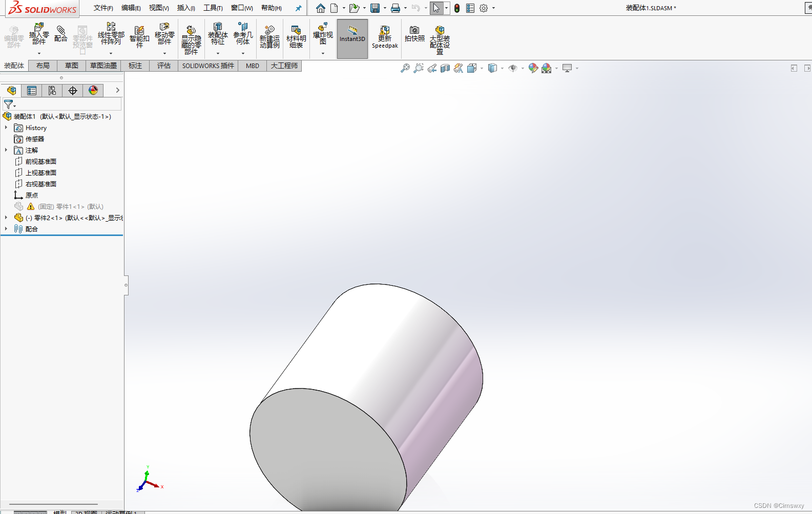The width and height of the screenshot is (812, 514).
Task: Click the Home icon in title toolbar
Action: tap(321, 8)
